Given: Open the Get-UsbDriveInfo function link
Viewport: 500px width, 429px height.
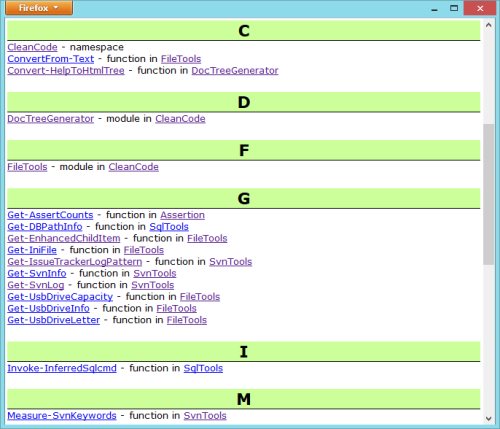Looking at the screenshot, I should coord(49,308).
